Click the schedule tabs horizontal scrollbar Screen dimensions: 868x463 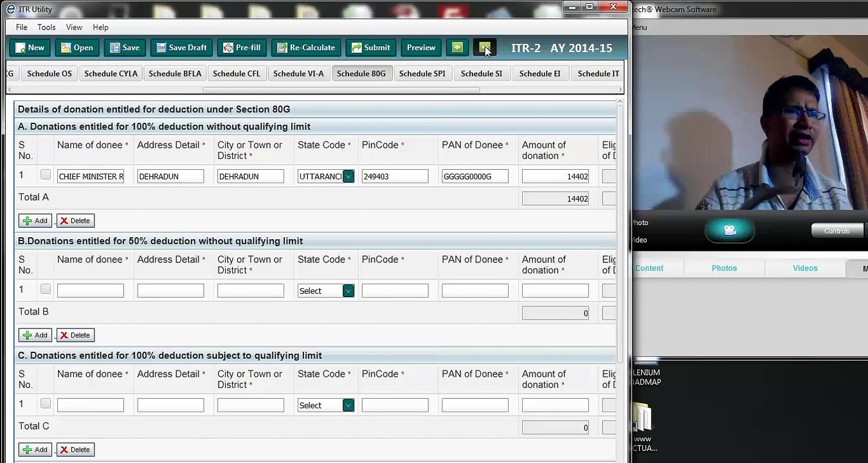341,90
